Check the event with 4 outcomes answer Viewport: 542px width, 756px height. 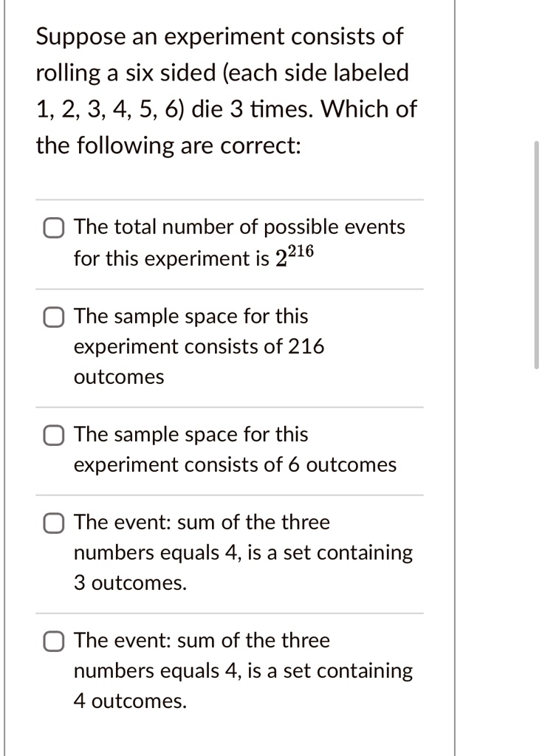[x=52, y=642]
